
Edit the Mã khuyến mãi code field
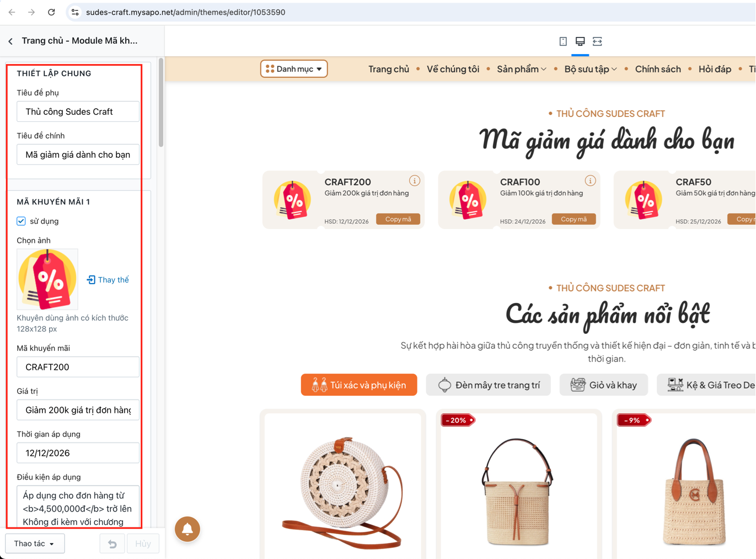click(x=78, y=367)
